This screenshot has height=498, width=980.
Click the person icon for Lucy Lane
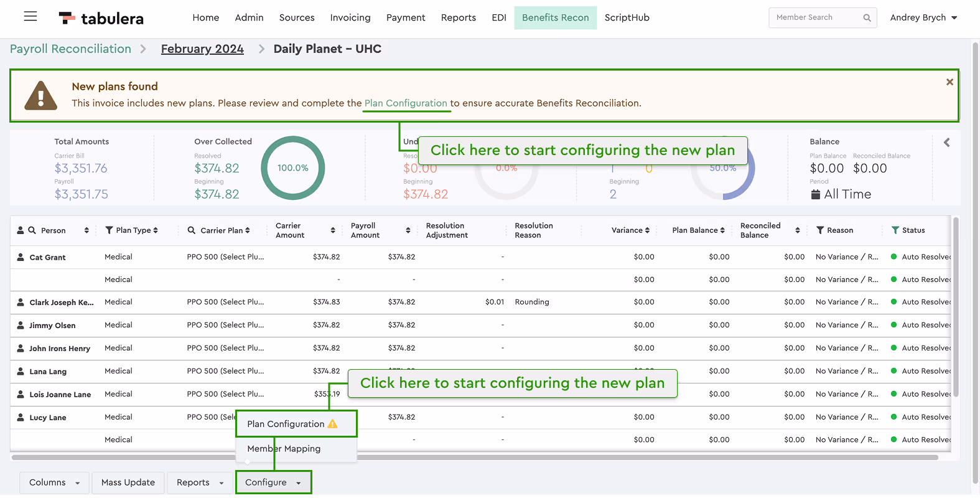click(21, 418)
